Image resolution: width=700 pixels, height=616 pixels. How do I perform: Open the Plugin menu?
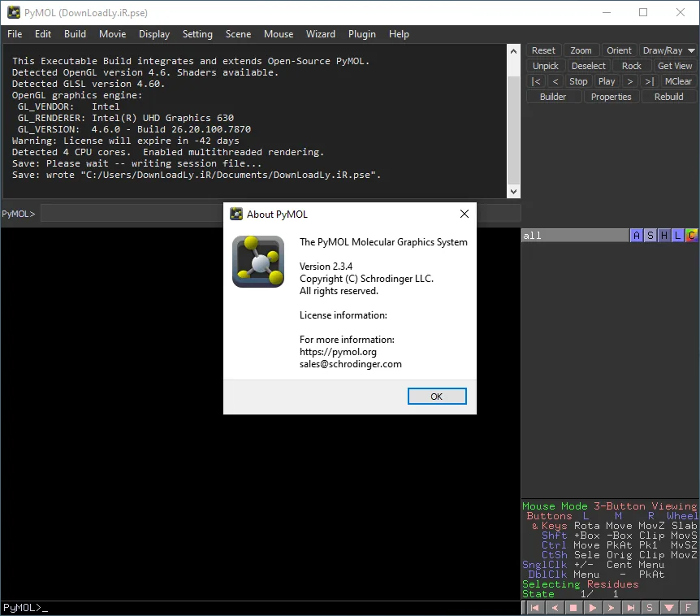pyautogui.click(x=362, y=34)
